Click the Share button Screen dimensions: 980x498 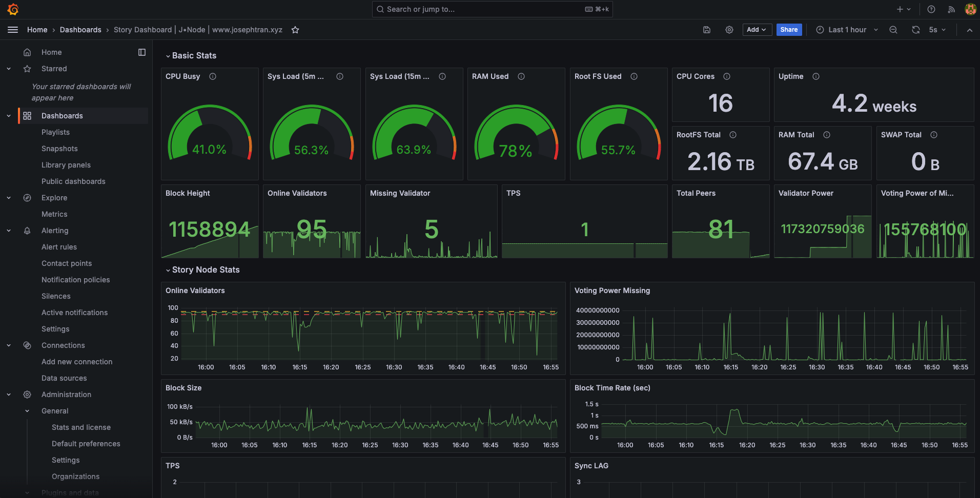click(x=789, y=30)
